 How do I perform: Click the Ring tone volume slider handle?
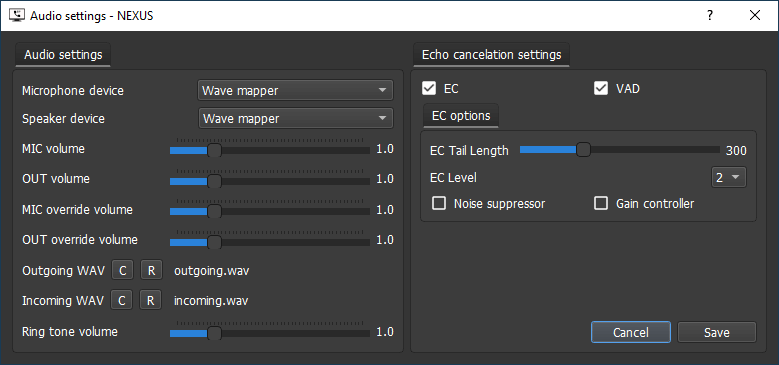coord(214,333)
